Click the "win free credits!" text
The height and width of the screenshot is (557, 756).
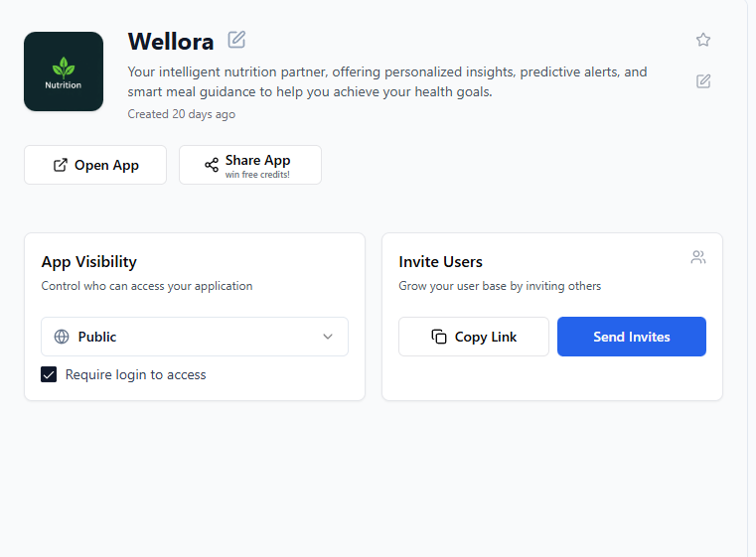257,175
